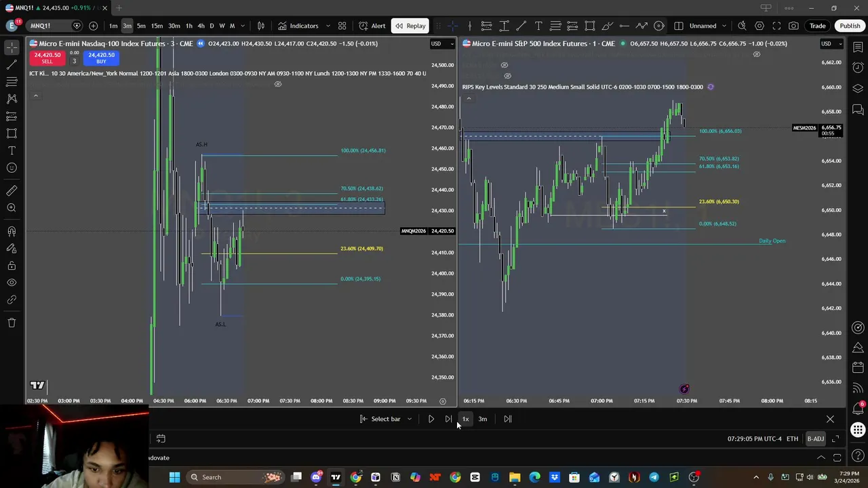Image resolution: width=868 pixels, height=488 pixels.
Task: Expand the bottom Tradovate panel chevron
Action: pos(821,457)
